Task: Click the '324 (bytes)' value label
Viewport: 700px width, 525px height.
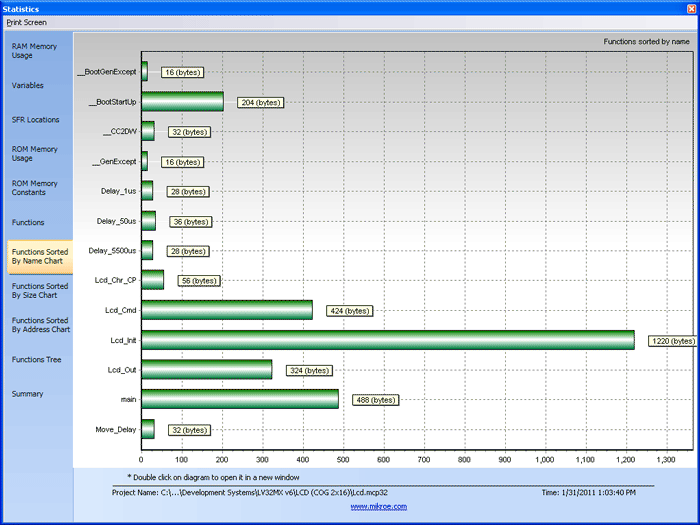Action: (309, 371)
